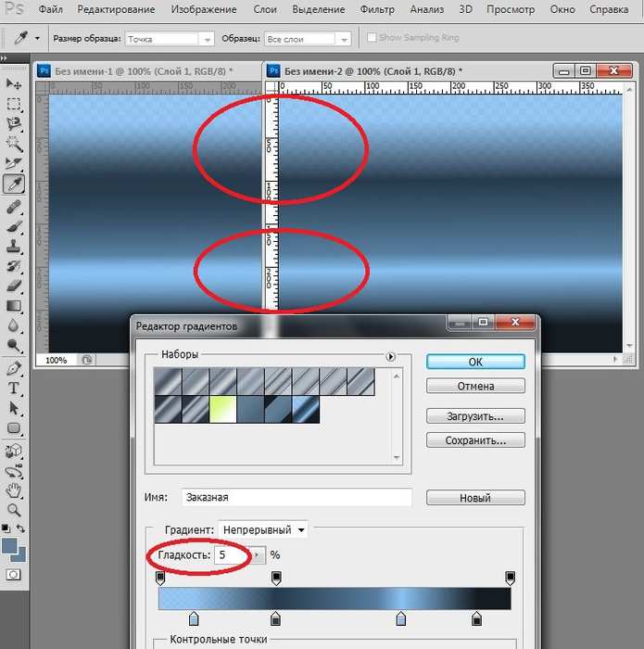
Task: Select the Hand tool
Action: (x=14, y=490)
